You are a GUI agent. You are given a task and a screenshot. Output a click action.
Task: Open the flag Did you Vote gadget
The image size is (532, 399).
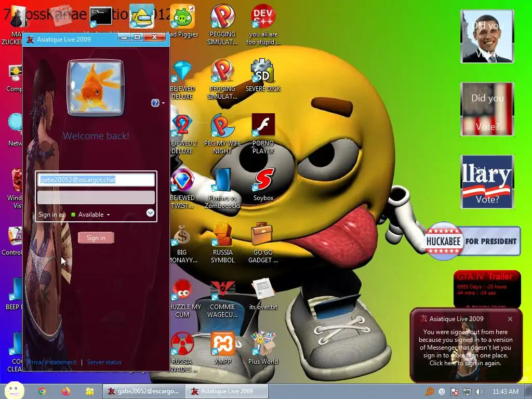[x=487, y=109]
